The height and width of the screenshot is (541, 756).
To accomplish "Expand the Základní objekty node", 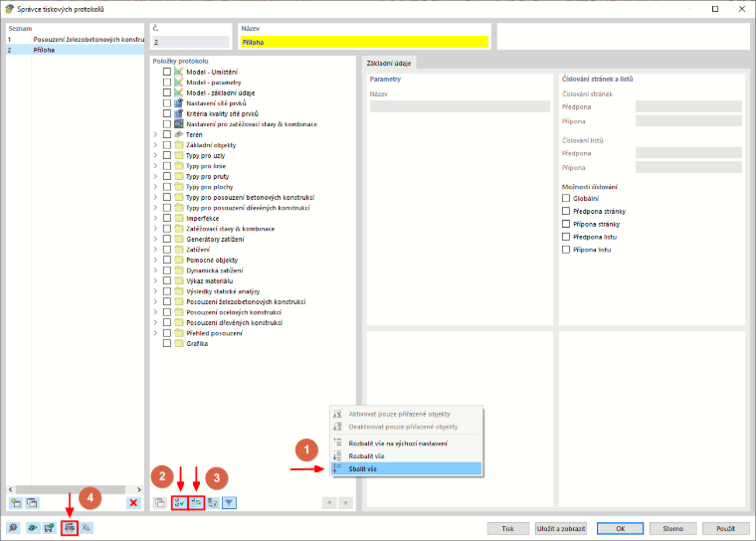I will (x=155, y=145).
